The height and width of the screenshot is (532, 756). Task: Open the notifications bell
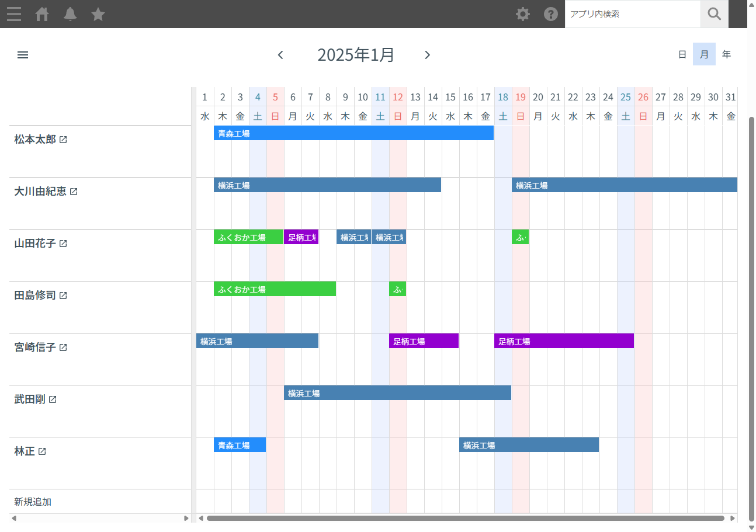click(70, 14)
